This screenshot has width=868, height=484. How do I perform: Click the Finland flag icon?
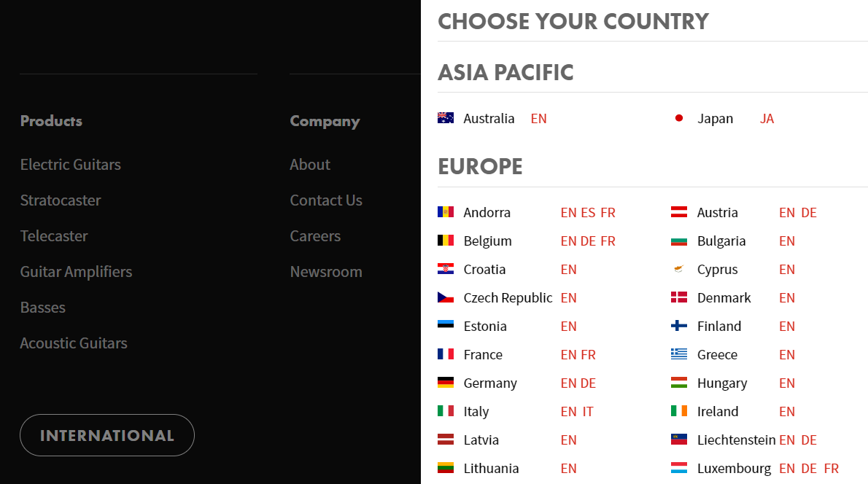pos(678,326)
